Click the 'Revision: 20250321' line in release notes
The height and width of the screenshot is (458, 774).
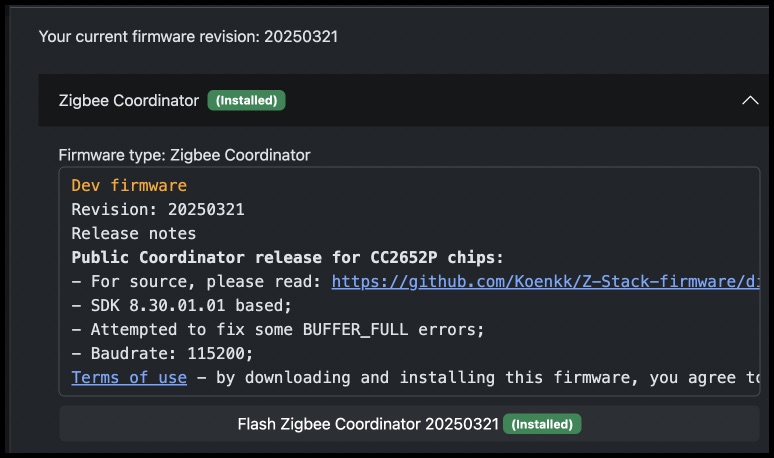pyautogui.click(x=158, y=209)
